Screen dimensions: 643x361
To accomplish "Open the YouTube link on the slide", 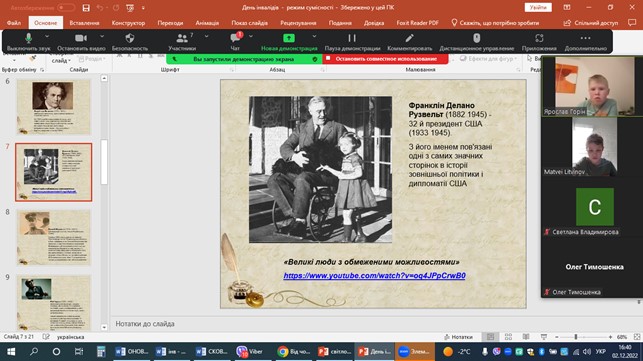I will tap(374, 276).
